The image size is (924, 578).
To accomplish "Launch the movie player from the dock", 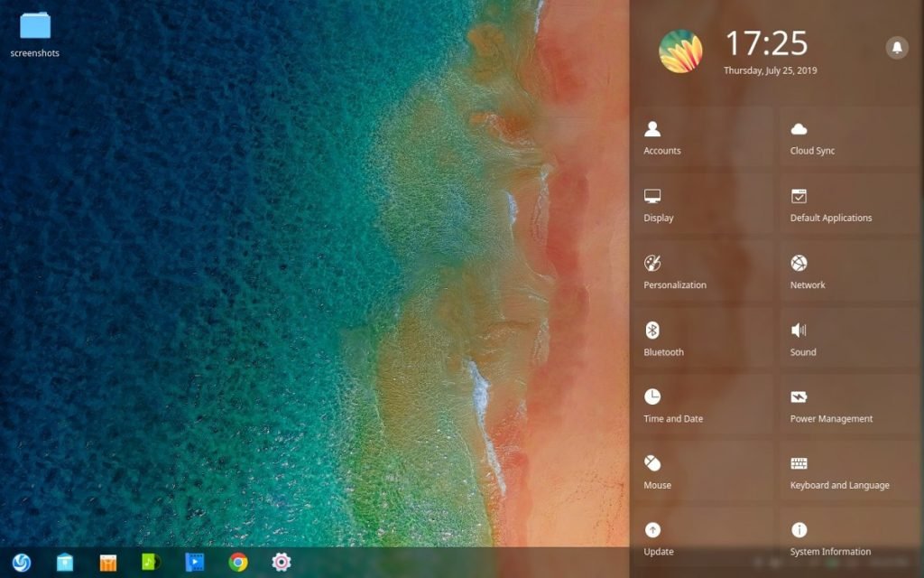I will click(x=195, y=562).
